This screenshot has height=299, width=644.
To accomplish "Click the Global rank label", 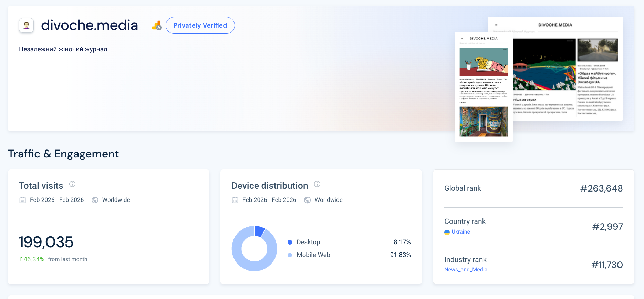I will [463, 188].
